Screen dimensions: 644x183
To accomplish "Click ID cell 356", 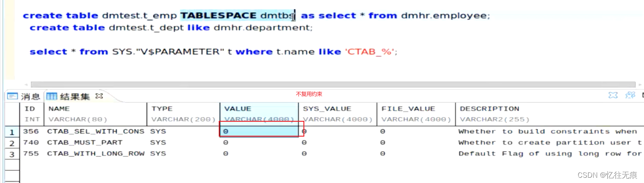I will 32,131.
